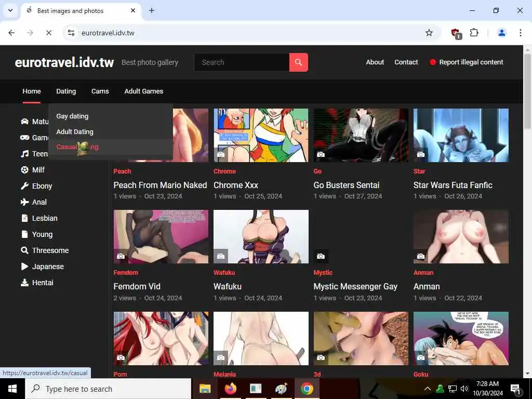Viewport: 532px width, 399px height.
Task: Click the address bar URL eurotravel.idv.tw
Action: coord(108,33)
